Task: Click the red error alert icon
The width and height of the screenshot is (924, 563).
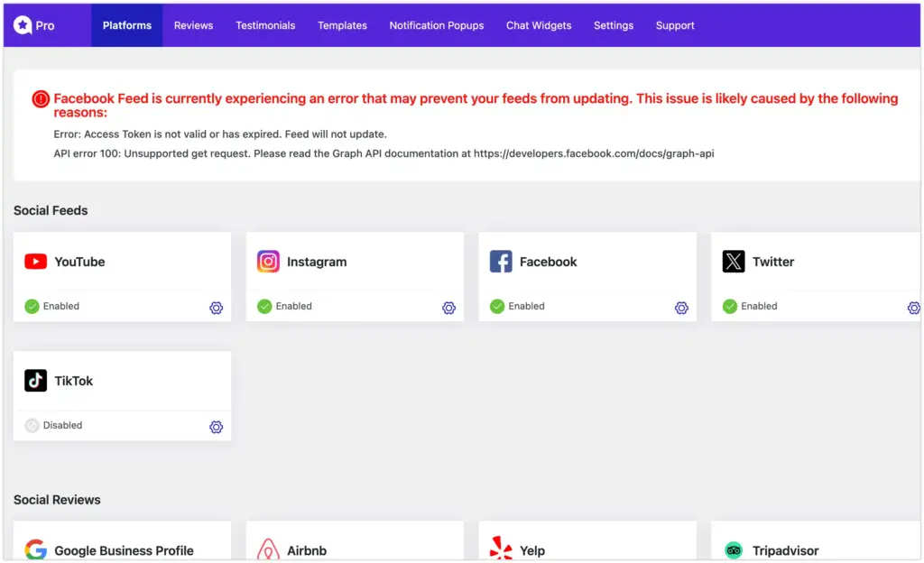Action: pos(40,99)
